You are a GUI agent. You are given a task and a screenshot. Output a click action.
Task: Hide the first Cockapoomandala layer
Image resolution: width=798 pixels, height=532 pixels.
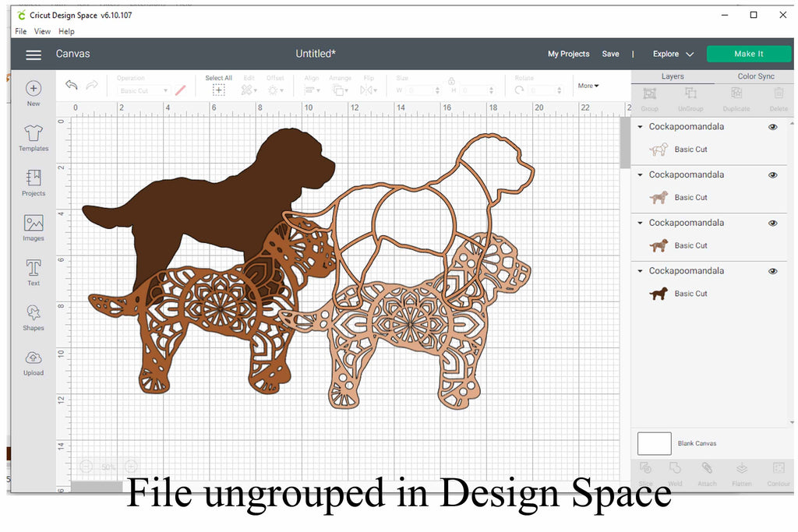pos(772,127)
